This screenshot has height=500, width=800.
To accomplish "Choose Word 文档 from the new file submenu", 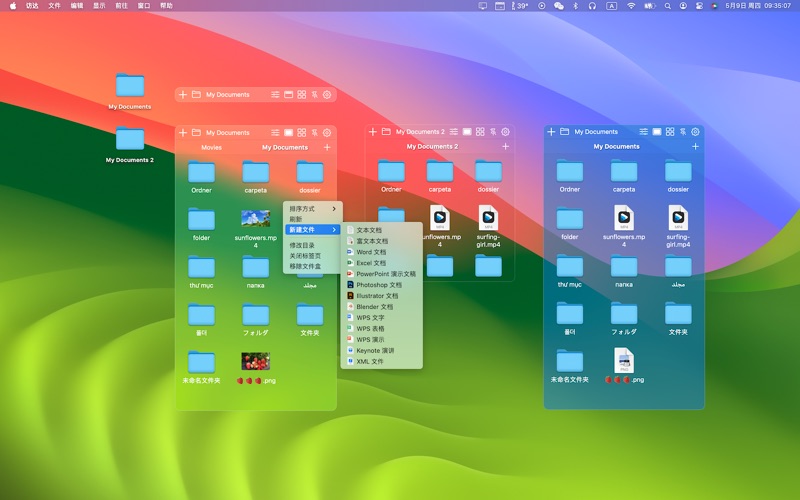I will [x=370, y=252].
